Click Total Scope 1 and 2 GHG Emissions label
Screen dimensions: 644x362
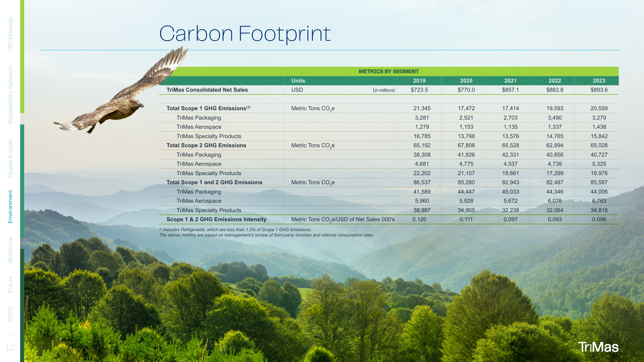pyautogui.click(x=214, y=182)
